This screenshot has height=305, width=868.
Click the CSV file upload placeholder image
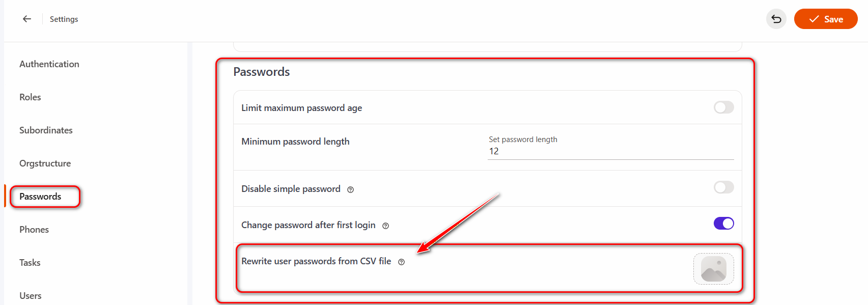click(713, 268)
